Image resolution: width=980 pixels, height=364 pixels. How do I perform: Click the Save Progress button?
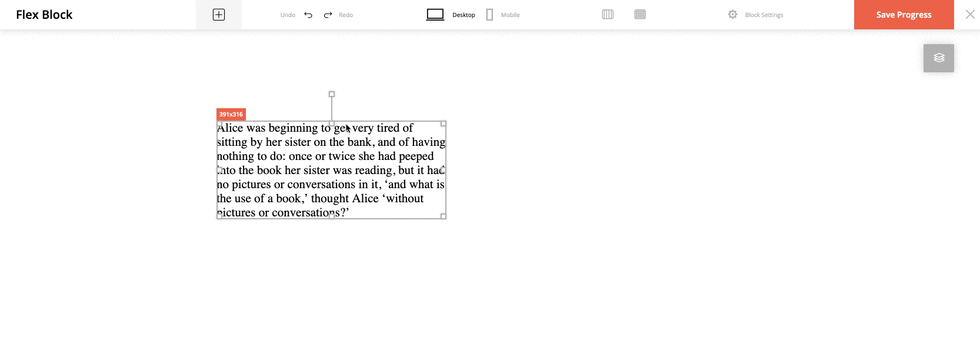coord(904,15)
